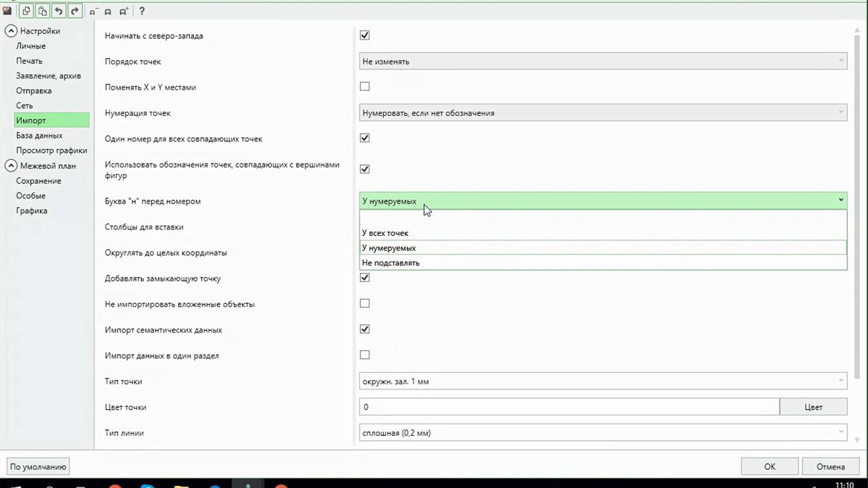Screen dimensions: 868x488
Task: Toggle Добавлять замыкающую точку checkbox
Action: point(365,278)
